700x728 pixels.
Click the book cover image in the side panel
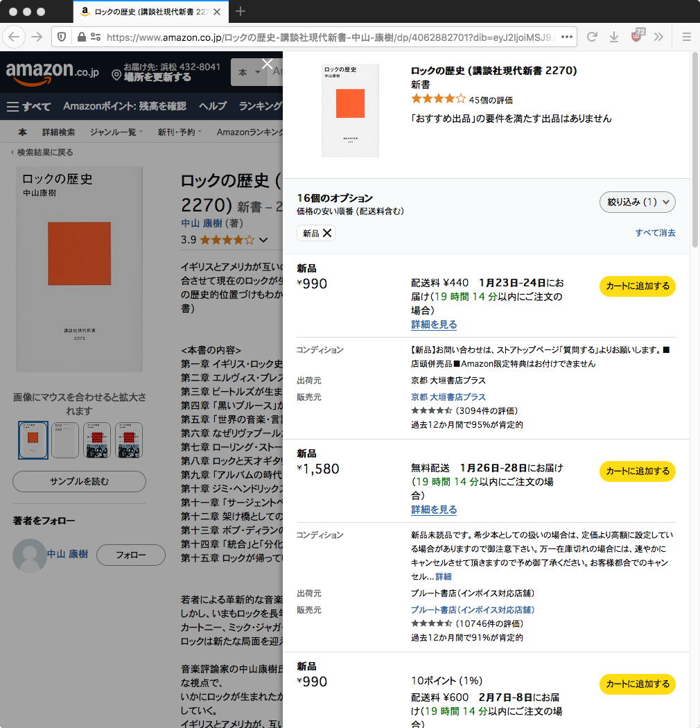351,110
